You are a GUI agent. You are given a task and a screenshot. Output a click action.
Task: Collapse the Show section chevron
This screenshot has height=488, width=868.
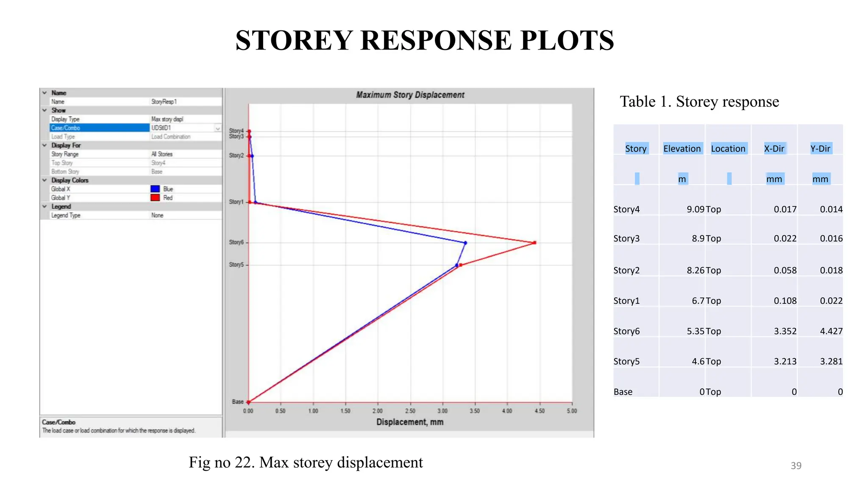[45, 110]
